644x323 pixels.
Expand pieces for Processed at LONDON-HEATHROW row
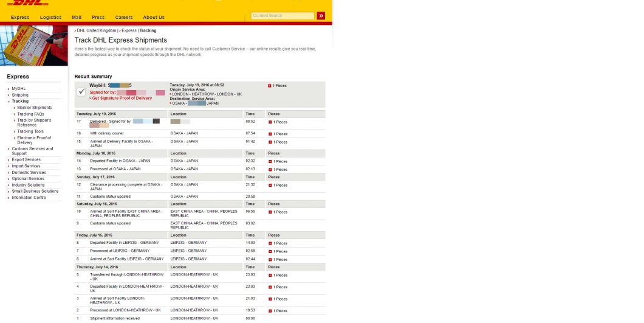(270, 311)
